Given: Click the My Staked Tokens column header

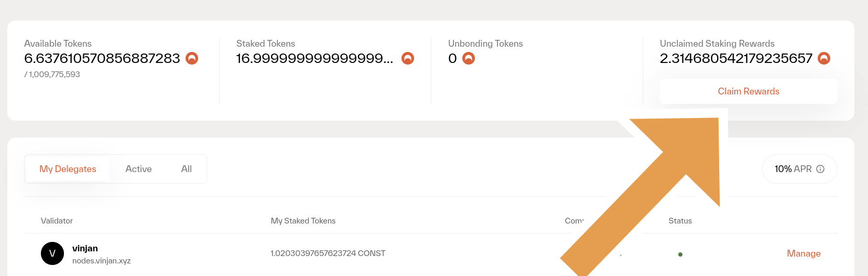Looking at the screenshot, I should (303, 221).
